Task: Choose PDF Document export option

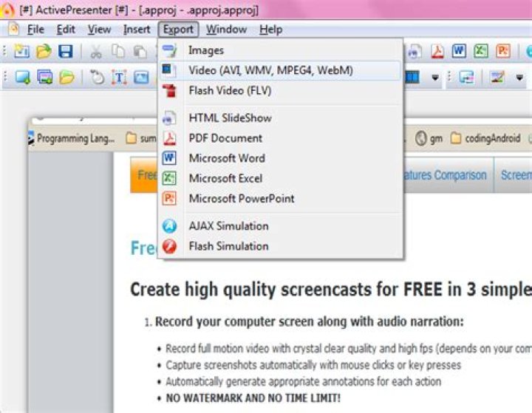Action: (x=281, y=138)
